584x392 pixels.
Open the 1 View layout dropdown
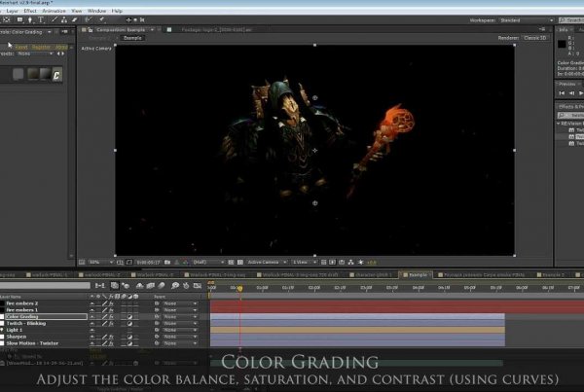point(304,263)
